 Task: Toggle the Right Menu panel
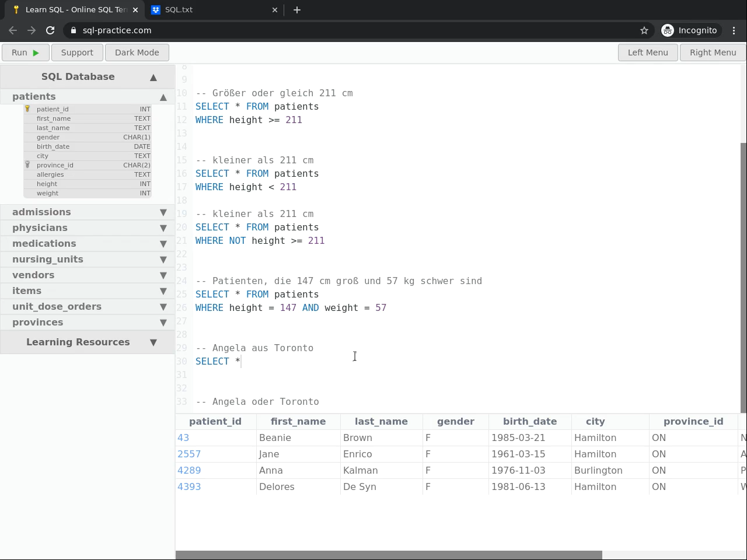tap(713, 52)
